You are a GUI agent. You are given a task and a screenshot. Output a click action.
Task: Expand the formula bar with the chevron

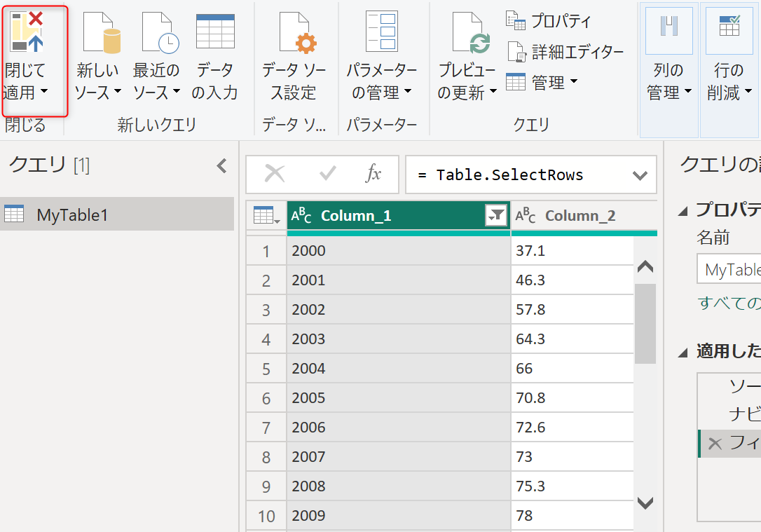tap(640, 175)
